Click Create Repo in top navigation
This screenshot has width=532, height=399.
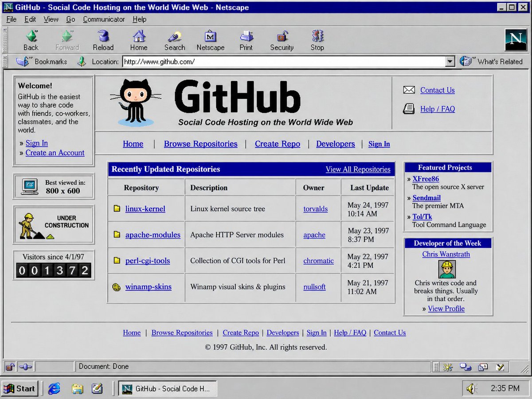coord(278,144)
